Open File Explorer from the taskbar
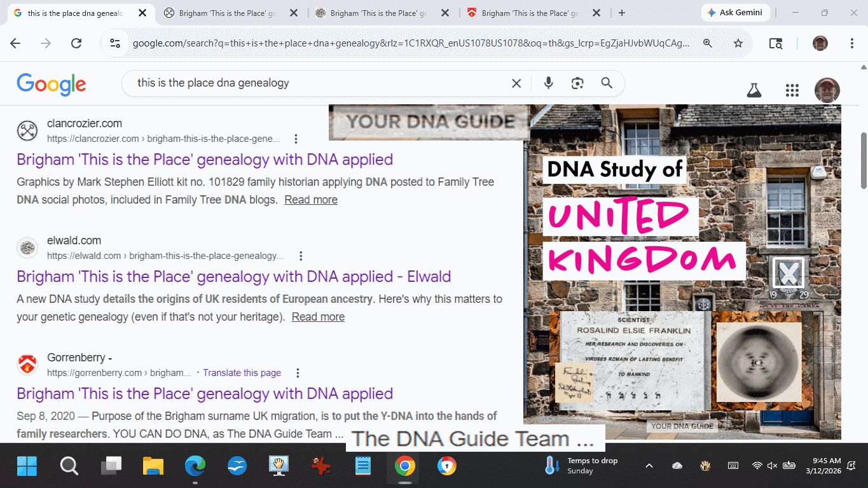The height and width of the screenshot is (488, 868). [x=153, y=466]
